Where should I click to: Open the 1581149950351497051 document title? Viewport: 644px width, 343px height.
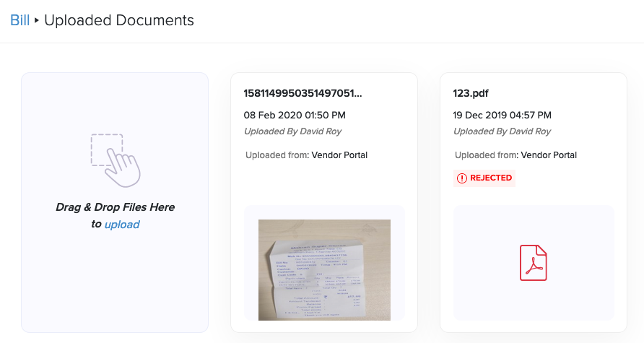click(x=303, y=93)
